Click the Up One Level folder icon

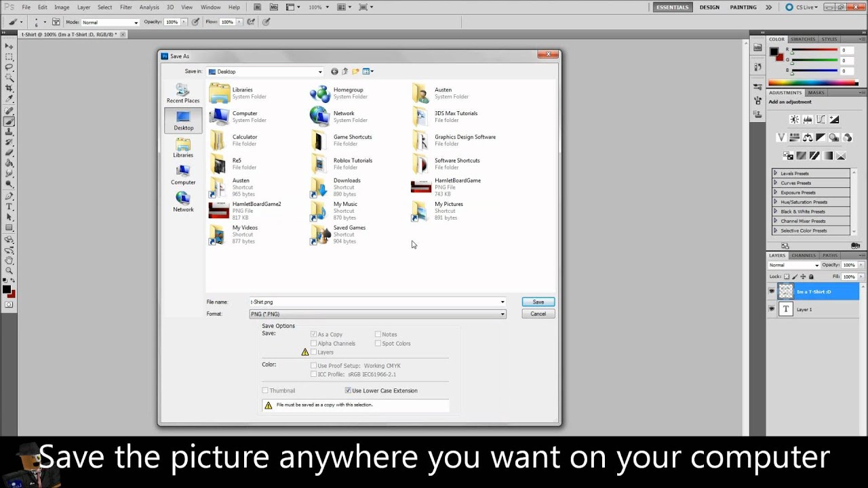coord(345,71)
